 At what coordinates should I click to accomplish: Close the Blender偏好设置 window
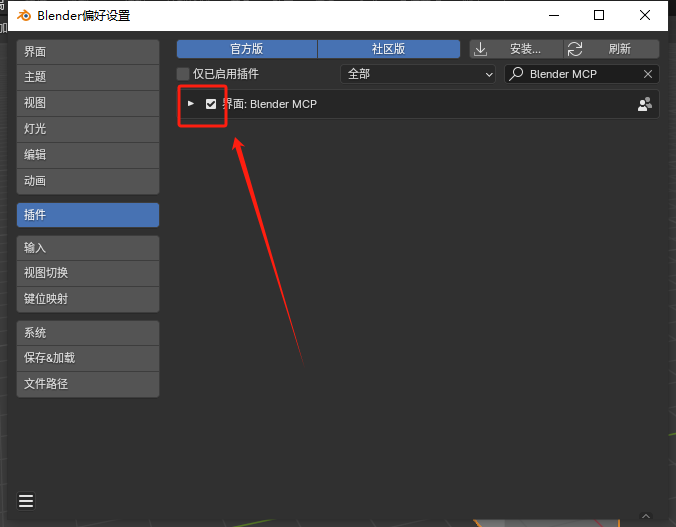[645, 16]
